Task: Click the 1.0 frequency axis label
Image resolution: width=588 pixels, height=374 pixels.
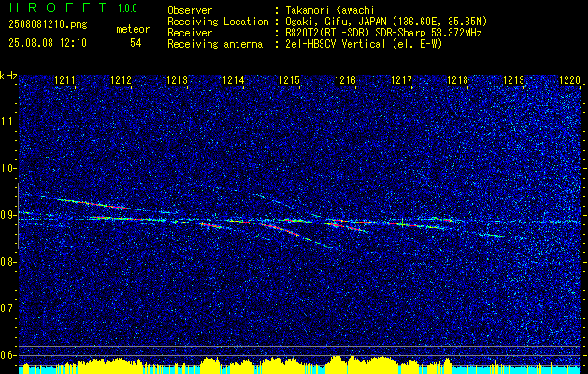Action: (x=7, y=169)
